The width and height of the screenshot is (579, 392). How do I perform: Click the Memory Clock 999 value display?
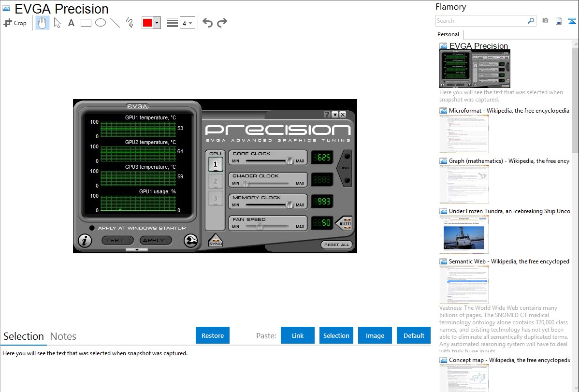click(322, 202)
